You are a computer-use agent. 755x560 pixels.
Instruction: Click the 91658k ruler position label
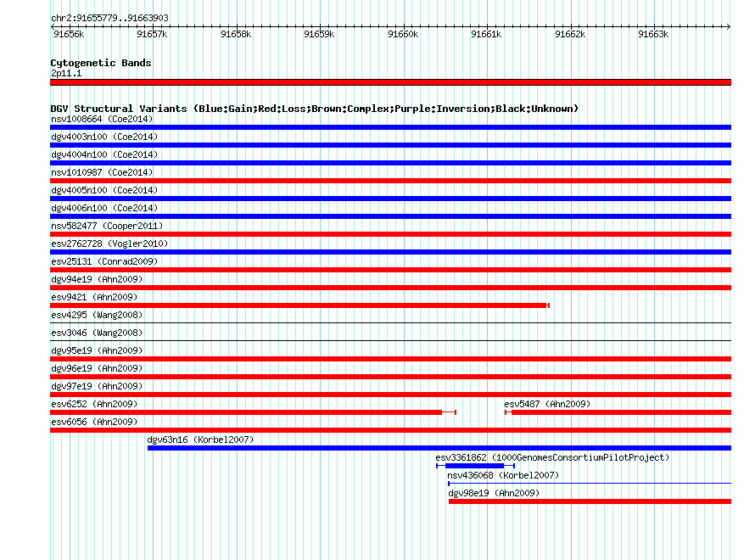236,34
